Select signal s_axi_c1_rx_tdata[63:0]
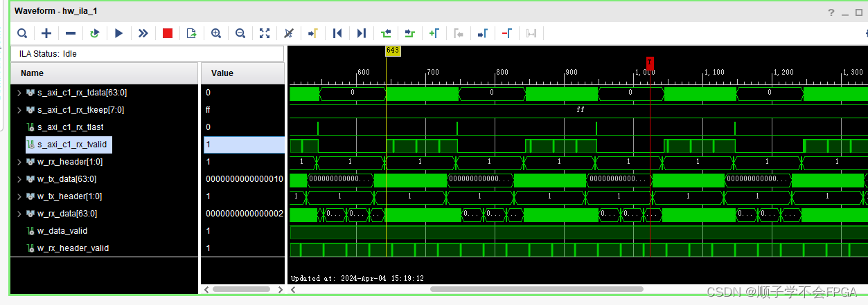 [x=82, y=92]
